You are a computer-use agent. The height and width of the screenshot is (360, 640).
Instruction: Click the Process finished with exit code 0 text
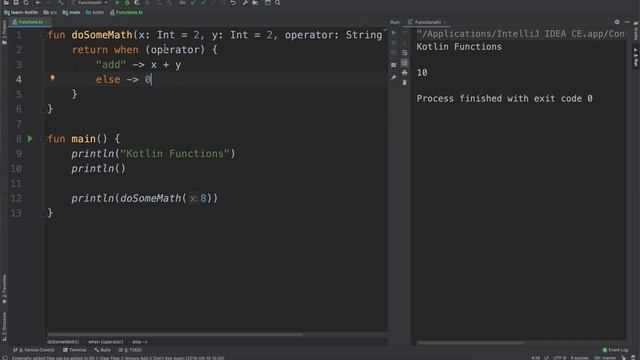504,99
